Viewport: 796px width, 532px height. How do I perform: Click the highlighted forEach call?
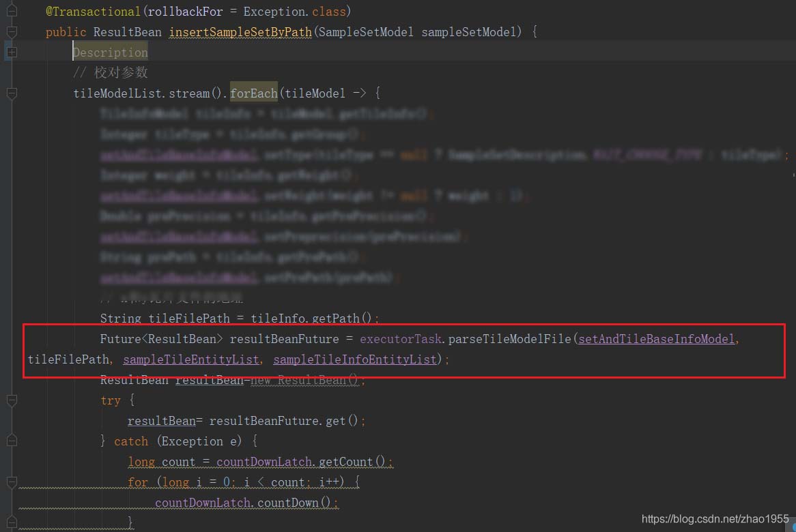[x=254, y=93]
